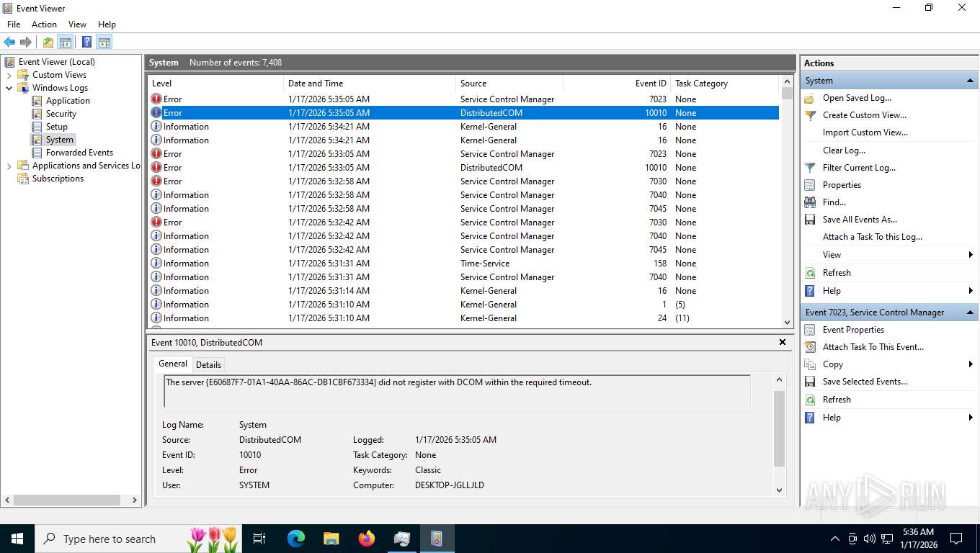The width and height of the screenshot is (980, 553).
Task: Open the File menu
Action: 14,24
